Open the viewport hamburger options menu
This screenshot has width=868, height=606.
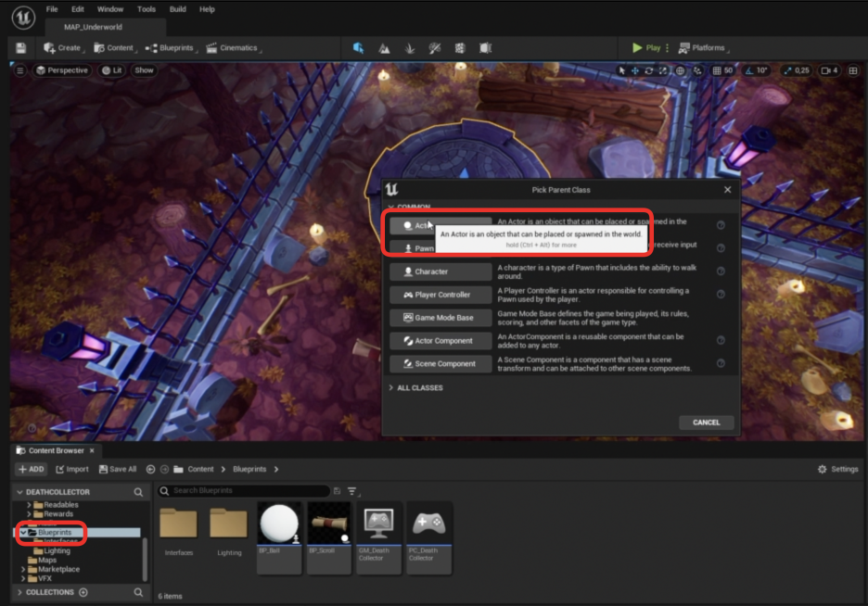pyautogui.click(x=19, y=70)
